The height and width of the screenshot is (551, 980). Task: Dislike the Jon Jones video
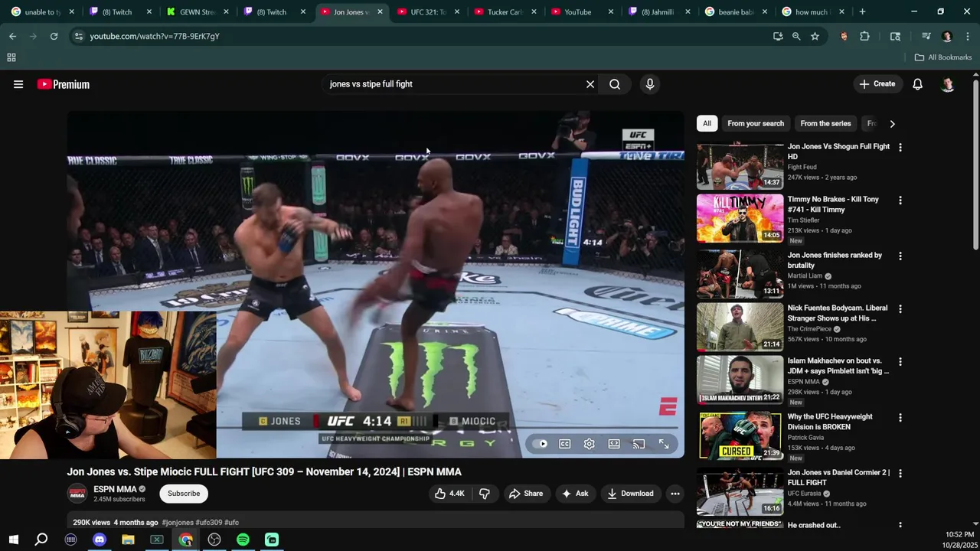[x=484, y=494]
